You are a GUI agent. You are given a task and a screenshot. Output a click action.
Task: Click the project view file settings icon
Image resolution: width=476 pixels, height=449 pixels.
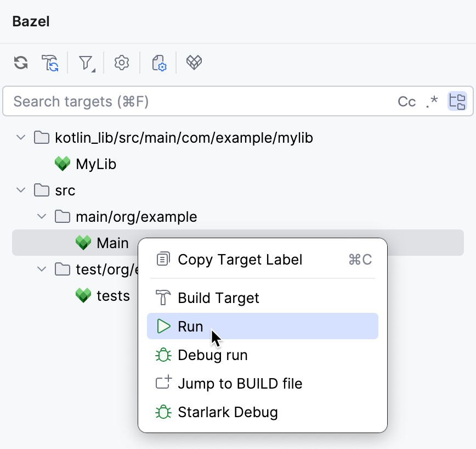point(158,63)
